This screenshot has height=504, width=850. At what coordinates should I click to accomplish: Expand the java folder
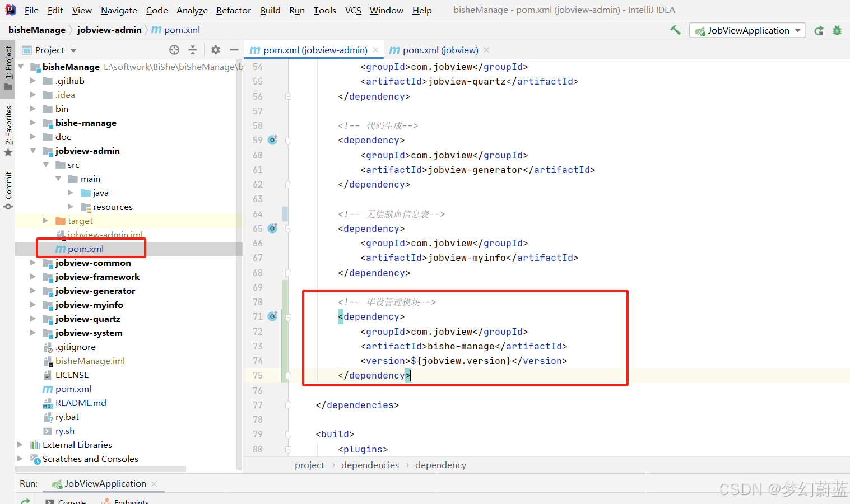pyautogui.click(x=71, y=193)
